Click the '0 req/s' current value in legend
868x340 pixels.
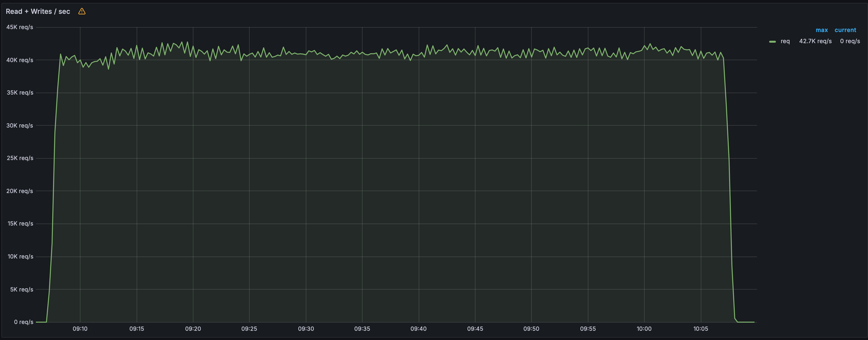[x=850, y=41]
